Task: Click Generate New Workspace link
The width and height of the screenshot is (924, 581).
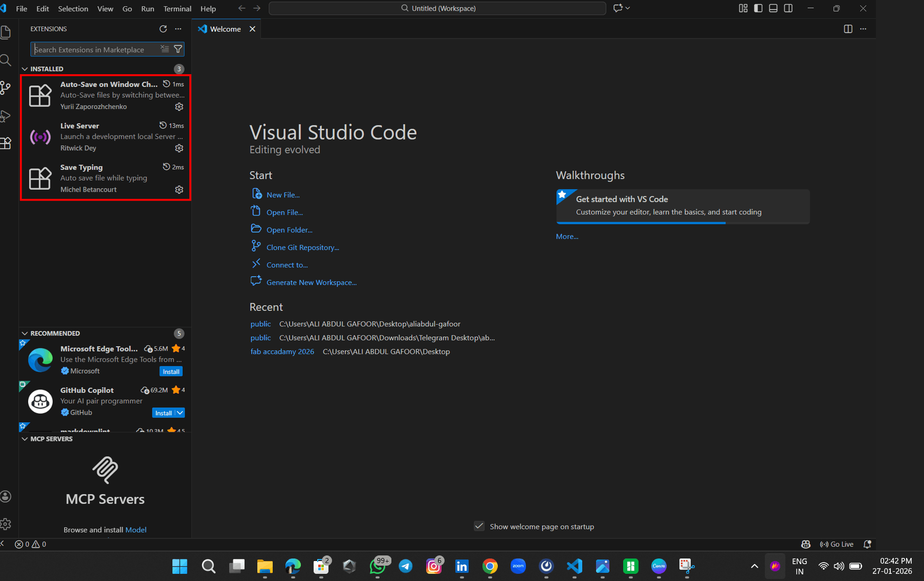Action: click(x=312, y=282)
